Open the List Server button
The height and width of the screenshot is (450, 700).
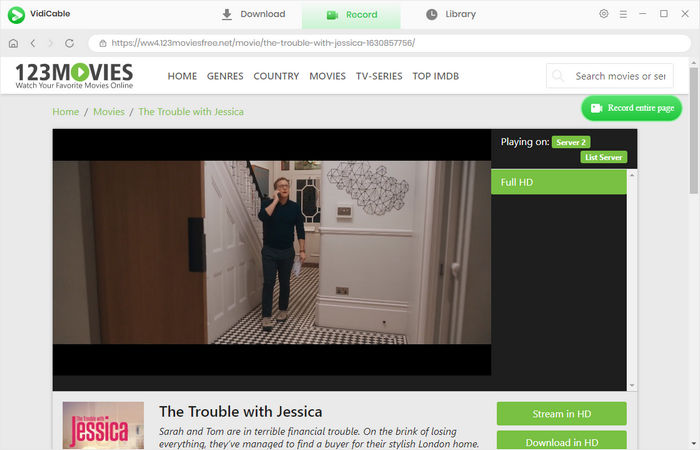(604, 157)
